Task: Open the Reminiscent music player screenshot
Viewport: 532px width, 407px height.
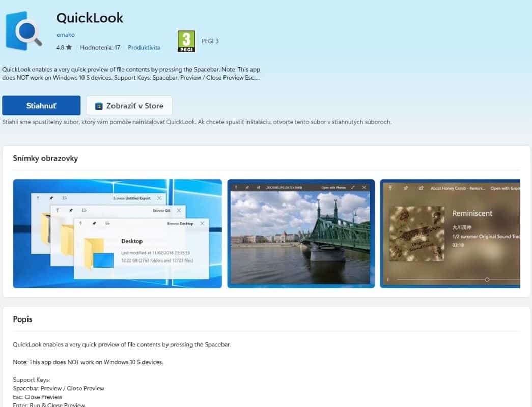Action: (450, 234)
